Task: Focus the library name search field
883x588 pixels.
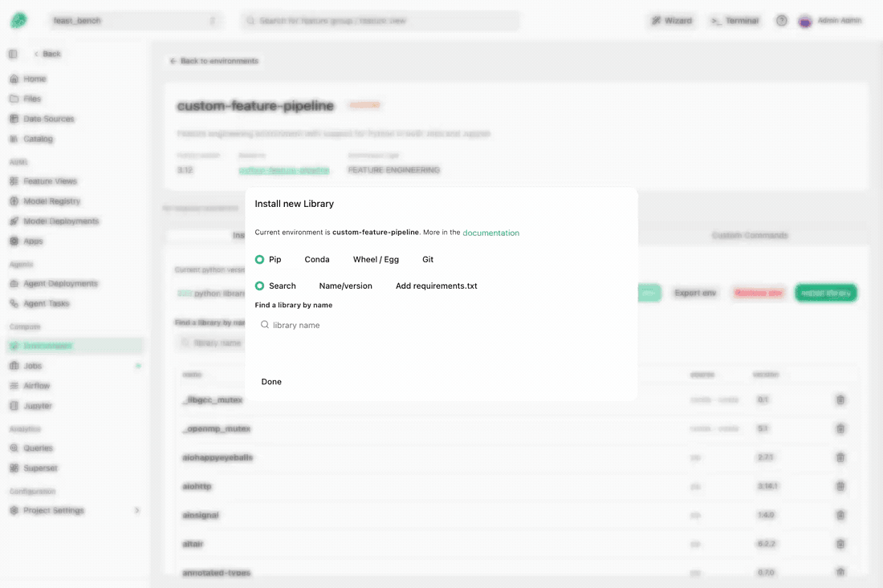Action: point(441,325)
